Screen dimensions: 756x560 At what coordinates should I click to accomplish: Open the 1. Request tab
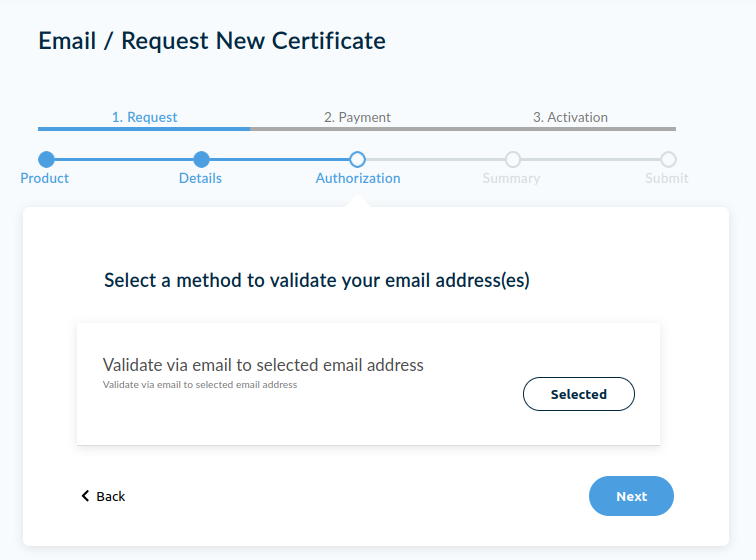[144, 117]
